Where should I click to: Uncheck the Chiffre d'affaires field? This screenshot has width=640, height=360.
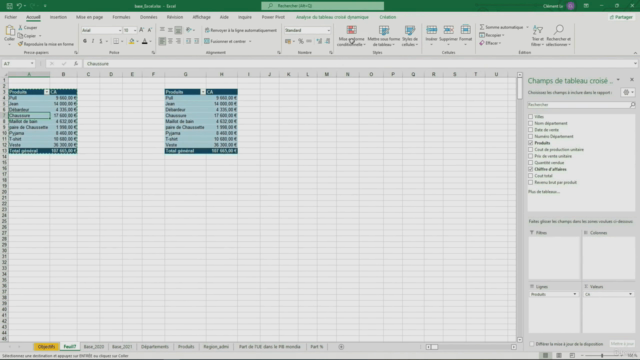tap(531, 169)
